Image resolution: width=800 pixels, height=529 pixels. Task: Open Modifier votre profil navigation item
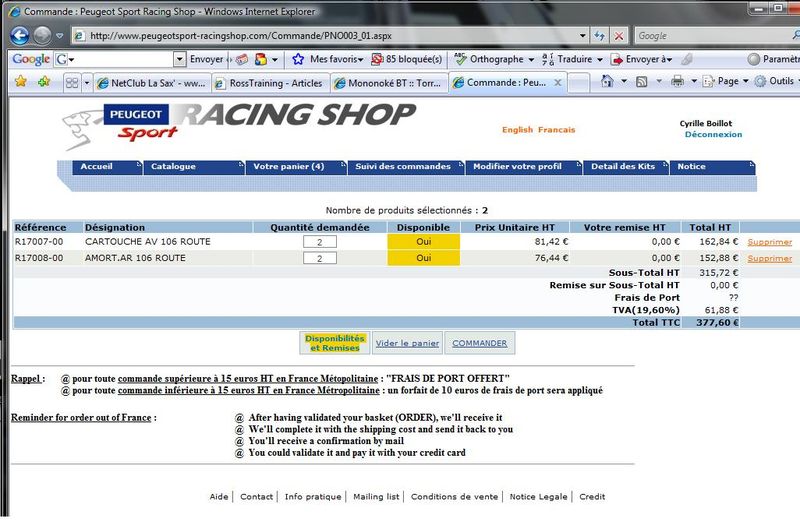(523, 167)
